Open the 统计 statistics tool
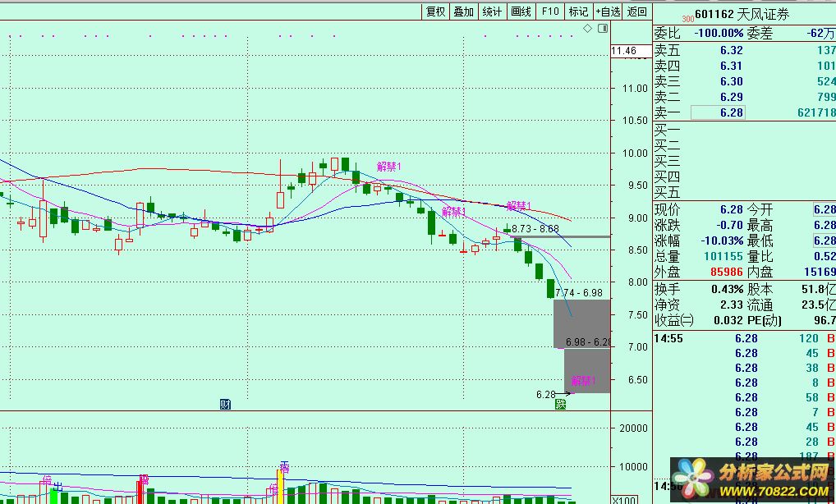The width and height of the screenshot is (836, 504). (492, 11)
